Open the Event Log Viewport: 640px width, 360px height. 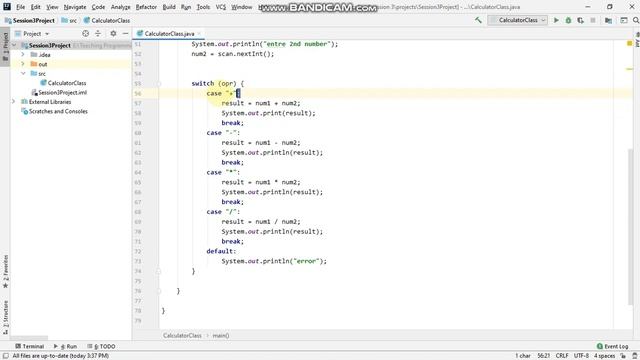pos(612,346)
